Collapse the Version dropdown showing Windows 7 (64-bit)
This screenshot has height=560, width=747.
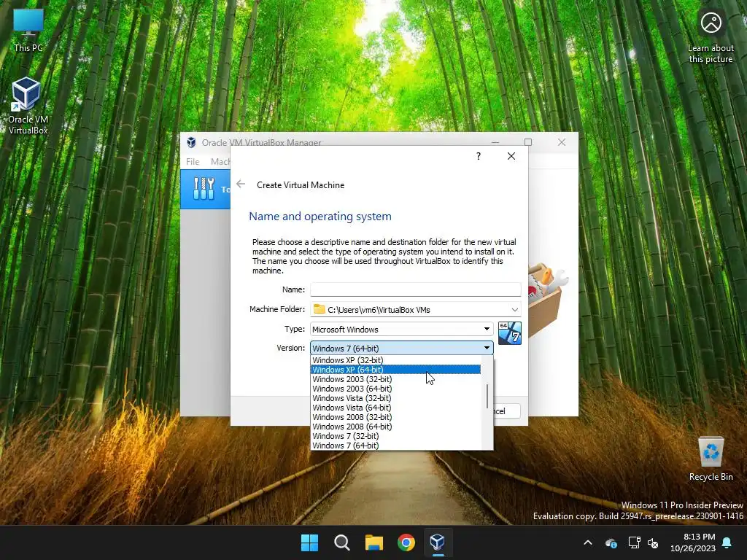(402, 348)
